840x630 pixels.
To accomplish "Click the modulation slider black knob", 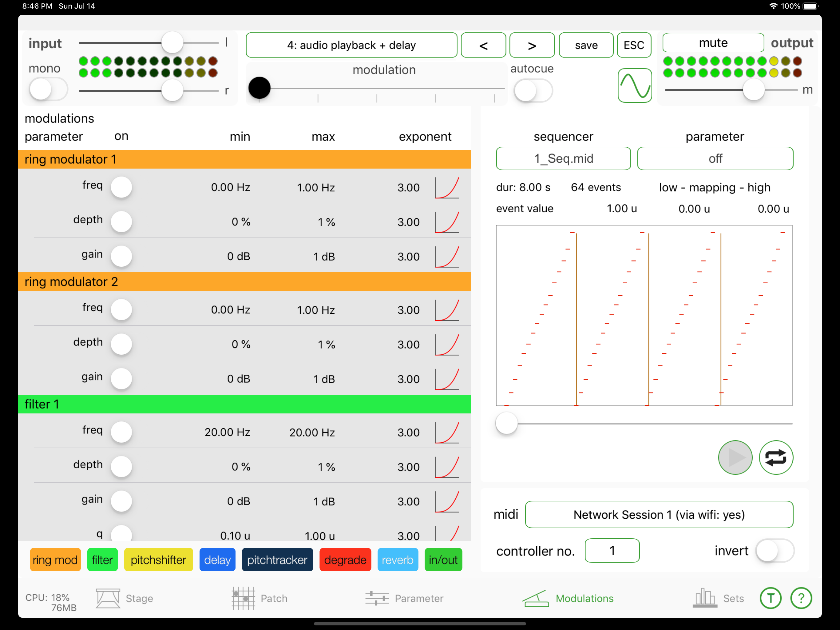I will pyautogui.click(x=260, y=88).
